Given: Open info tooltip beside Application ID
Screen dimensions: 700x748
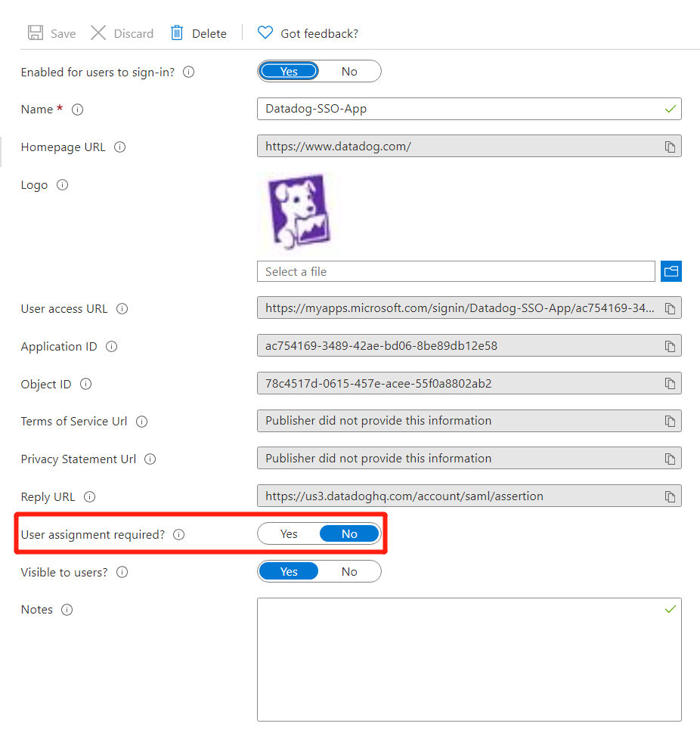Looking at the screenshot, I should point(112,347).
